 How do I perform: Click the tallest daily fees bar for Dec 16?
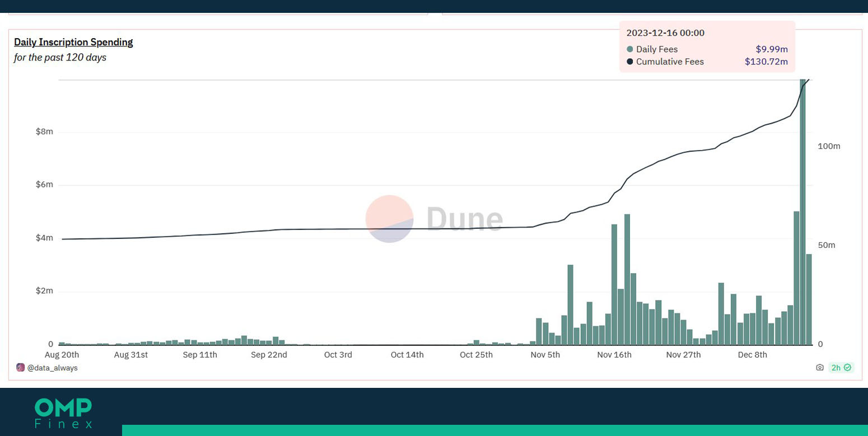tap(802, 212)
